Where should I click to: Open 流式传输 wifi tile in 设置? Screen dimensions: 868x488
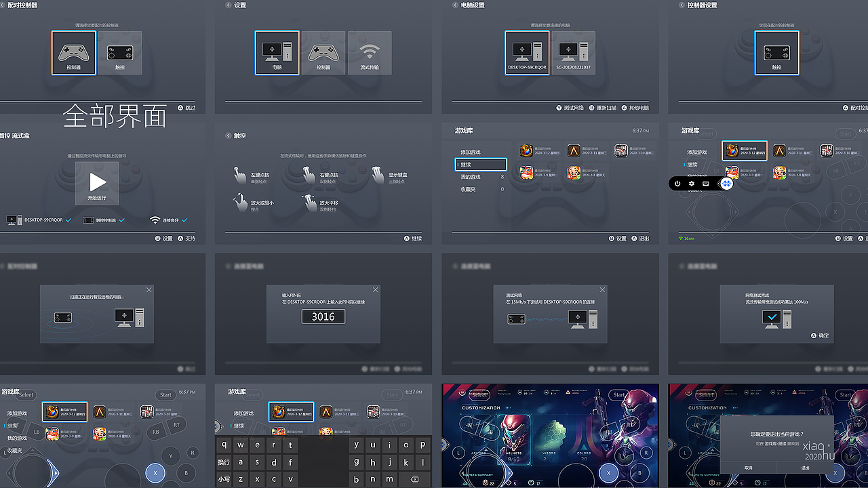click(370, 53)
